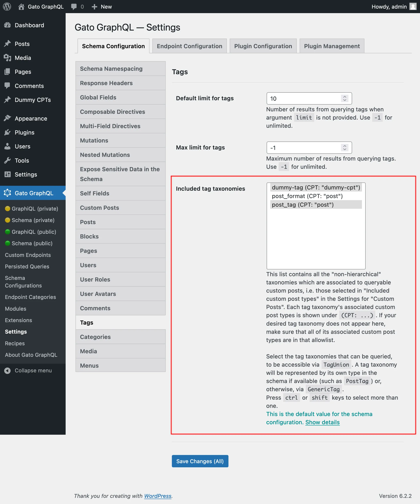This screenshot has height=504, width=420.
Task: Open Menus settings section
Action: [x=120, y=366]
